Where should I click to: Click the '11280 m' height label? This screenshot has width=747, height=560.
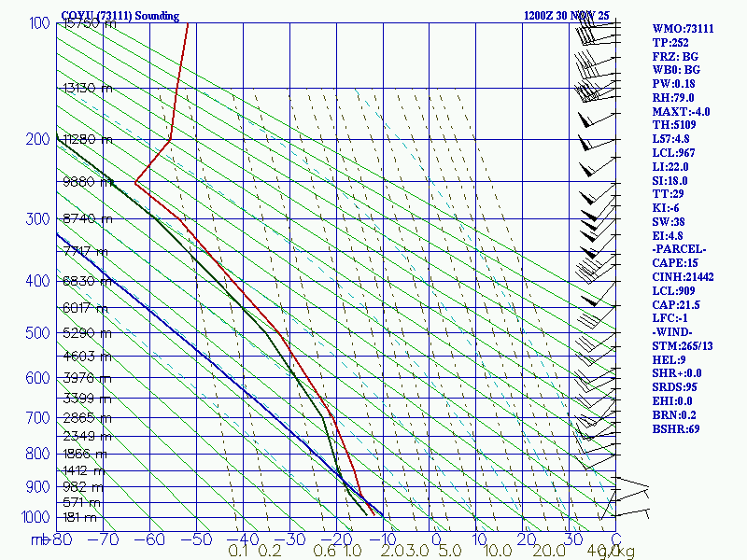click(x=88, y=139)
